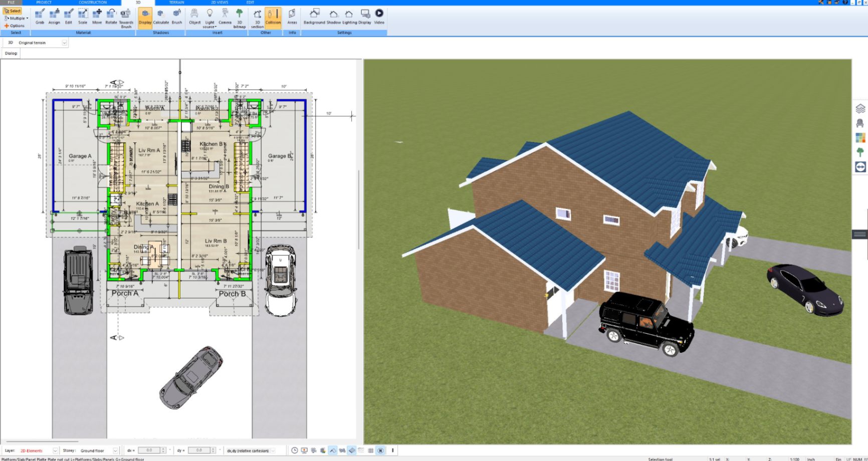Select the Grab material tool
The image size is (868, 461).
pos(40,17)
